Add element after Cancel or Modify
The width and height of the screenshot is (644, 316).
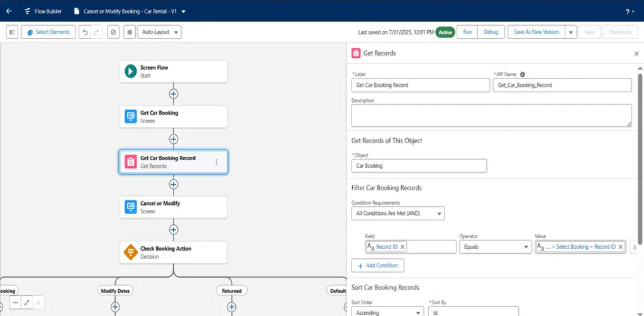point(174,229)
